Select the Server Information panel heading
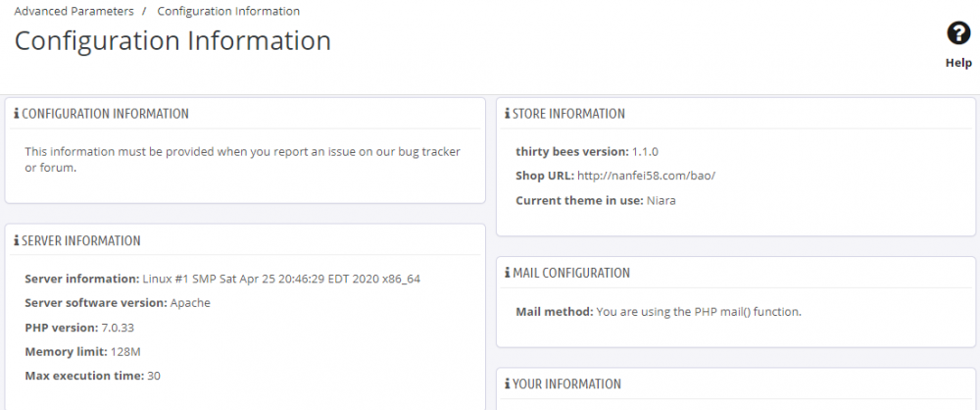The height and width of the screenshot is (410, 980). click(x=80, y=241)
